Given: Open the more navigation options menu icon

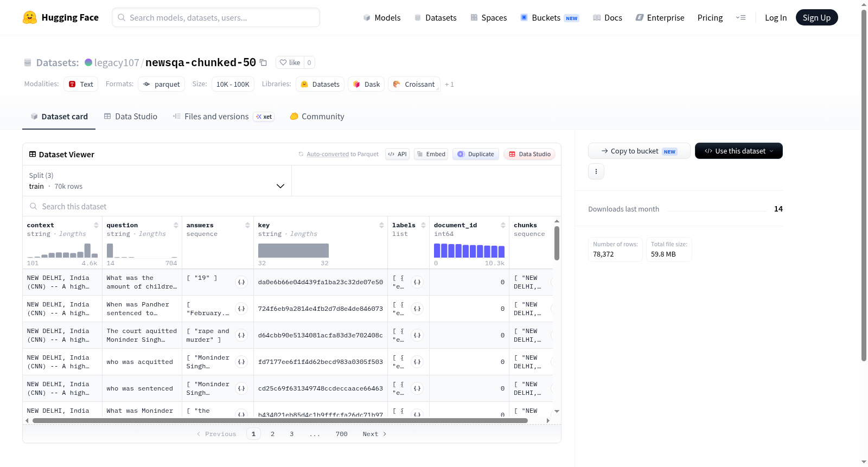Looking at the screenshot, I should 741,17.
